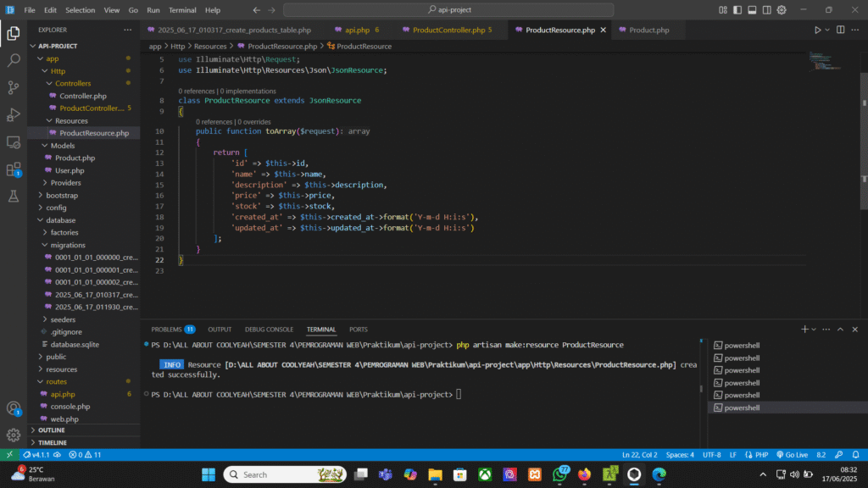Open the new terminal launch profile dropdown
Screen dimensions: 868x488
(x=814, y=329)
